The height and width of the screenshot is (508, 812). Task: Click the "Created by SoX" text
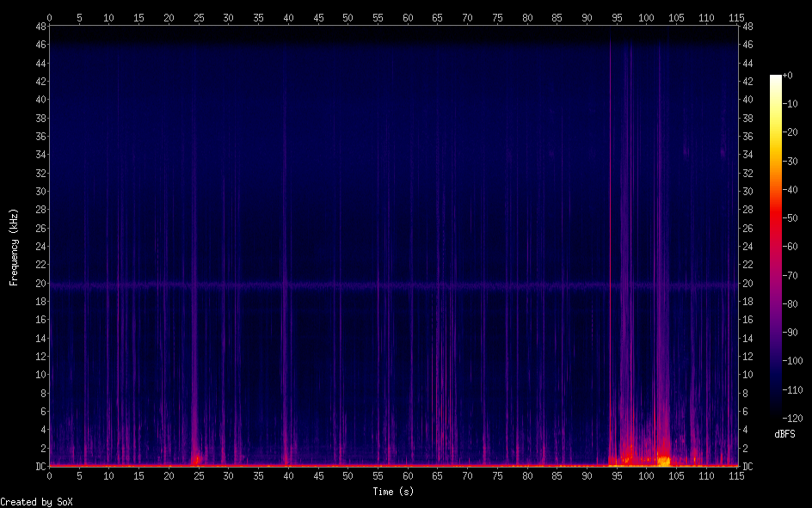(36, 501)
